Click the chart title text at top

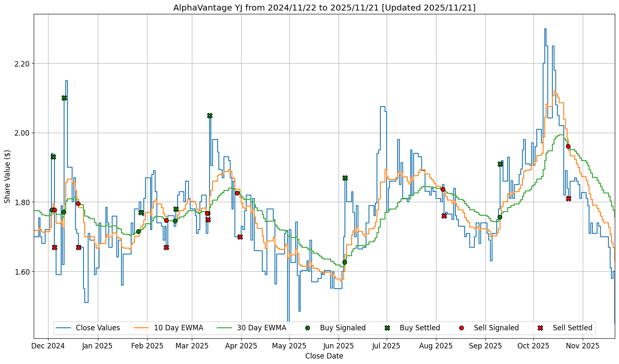[x=324, y=8]
